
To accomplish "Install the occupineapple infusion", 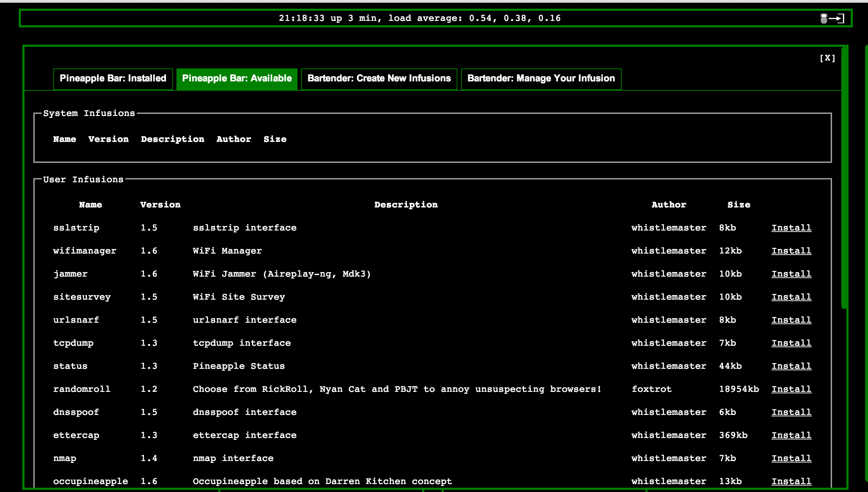I will pyautogui.click(x=791, y=482).
